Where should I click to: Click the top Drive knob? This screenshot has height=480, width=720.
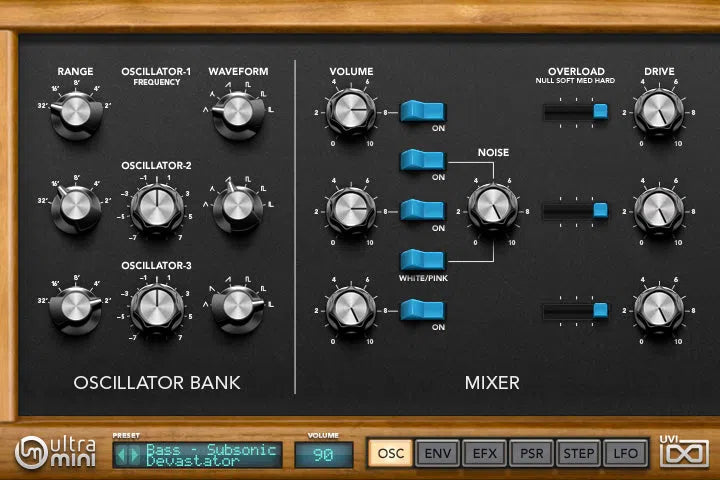click(x=658, y=114)
